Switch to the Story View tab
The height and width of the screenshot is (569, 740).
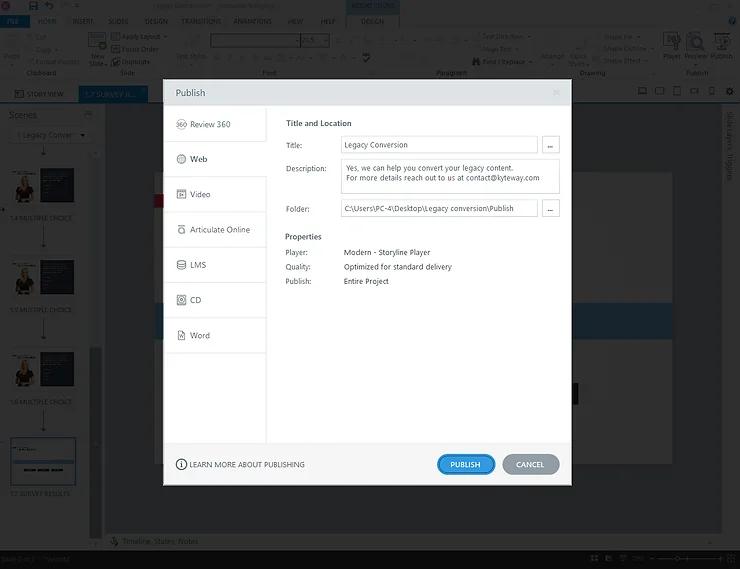tap(39, 94)
